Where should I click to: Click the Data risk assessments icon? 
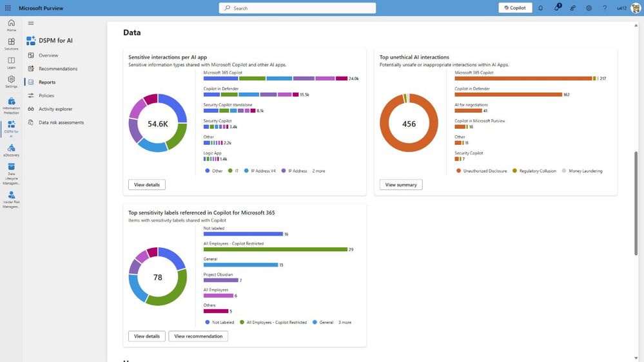pyautogui.click(x=31, y=122)
